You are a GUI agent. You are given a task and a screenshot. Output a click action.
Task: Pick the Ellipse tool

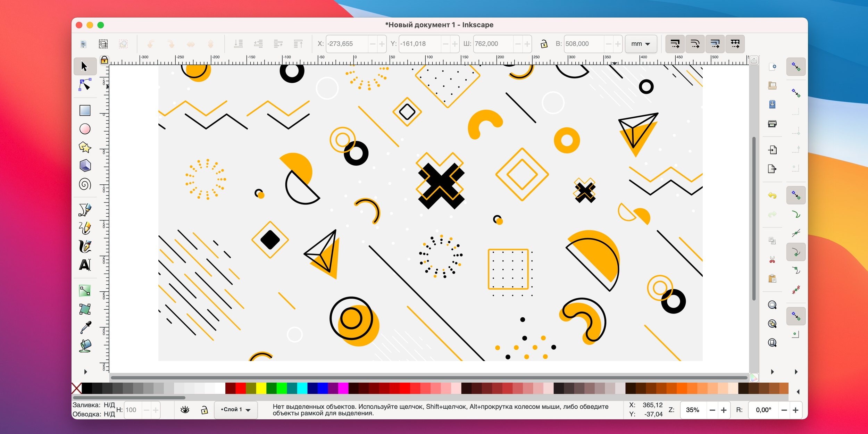click(x=85, y=129)
